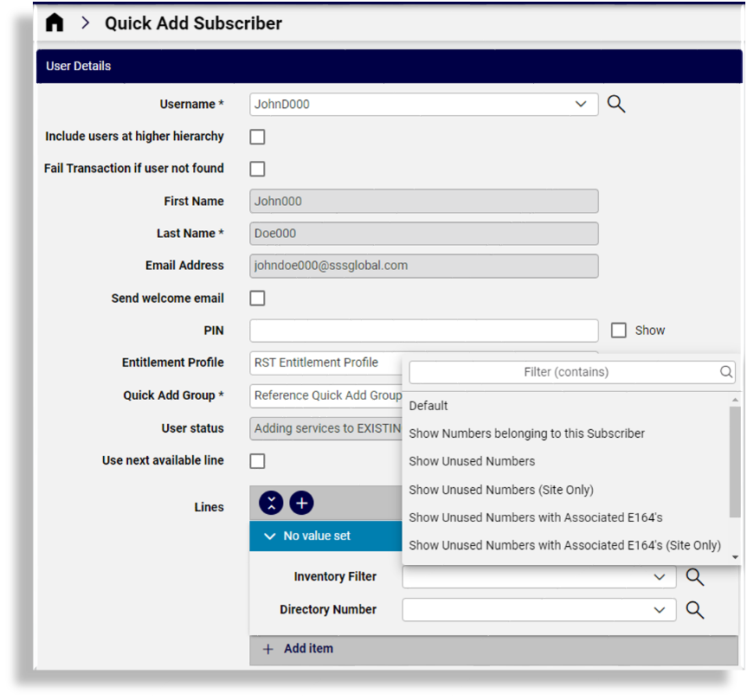
Task: Click the search icon in Filter (contains) field
Action: click(725, 372)
